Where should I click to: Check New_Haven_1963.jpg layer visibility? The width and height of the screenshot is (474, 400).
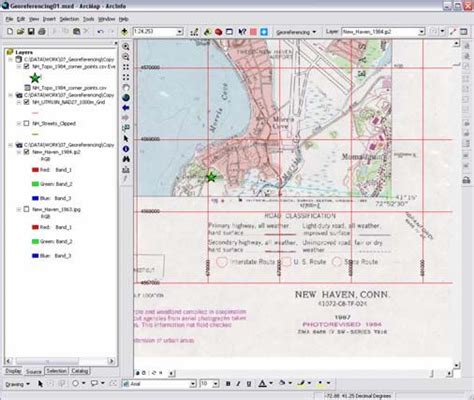26,210
